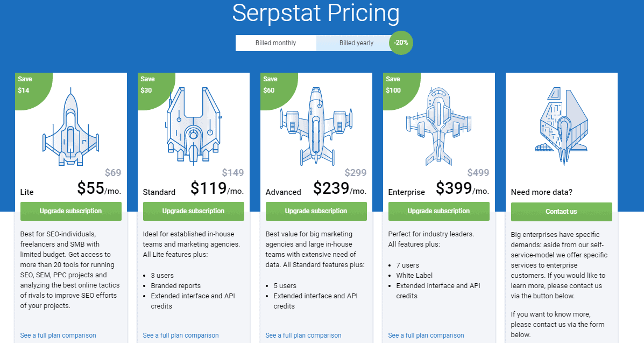Click the Enterprise plan spaceship icon
The image size is (644, 343).
[x=439, y=126]
